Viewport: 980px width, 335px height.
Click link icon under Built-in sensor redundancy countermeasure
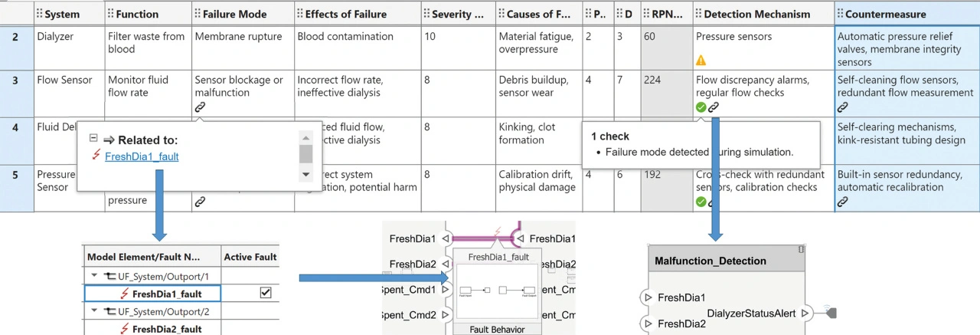843,202
